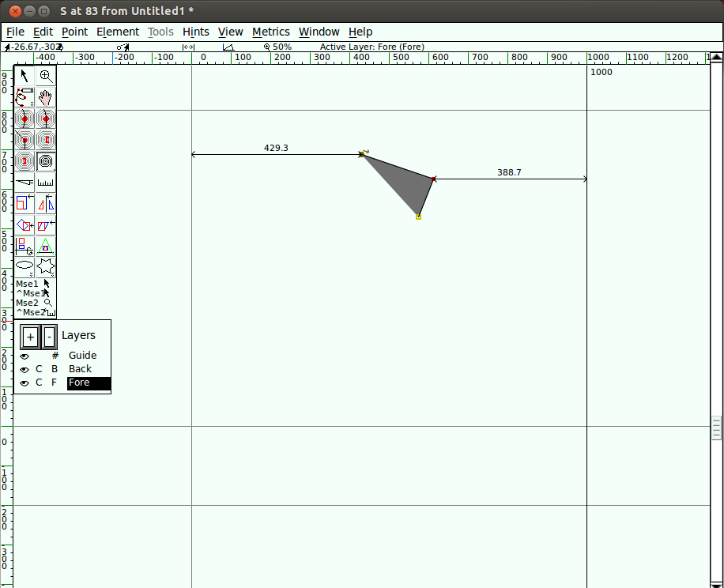Activate the Hand scroll tool

[x=46, y=98]
